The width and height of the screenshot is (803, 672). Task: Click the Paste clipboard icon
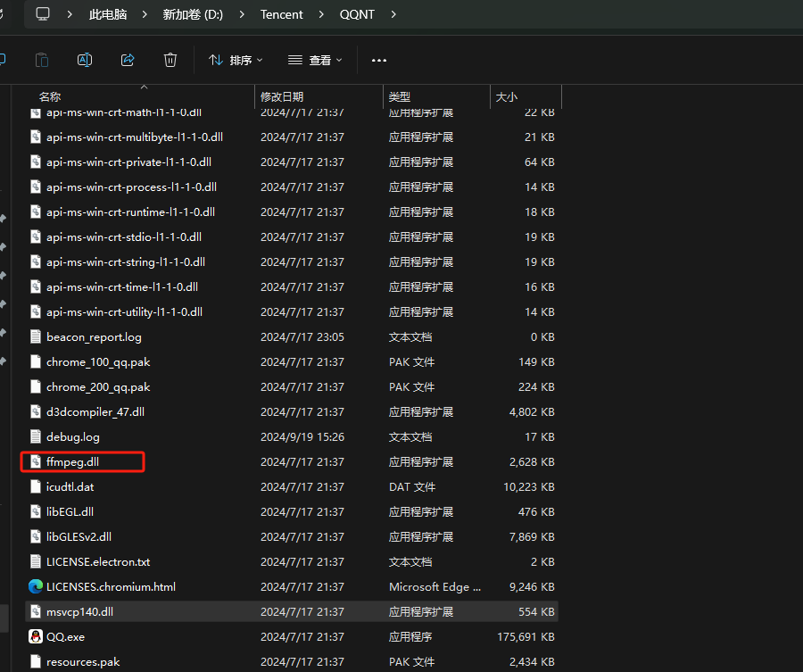pyautogui.click(x=41, y=60)
